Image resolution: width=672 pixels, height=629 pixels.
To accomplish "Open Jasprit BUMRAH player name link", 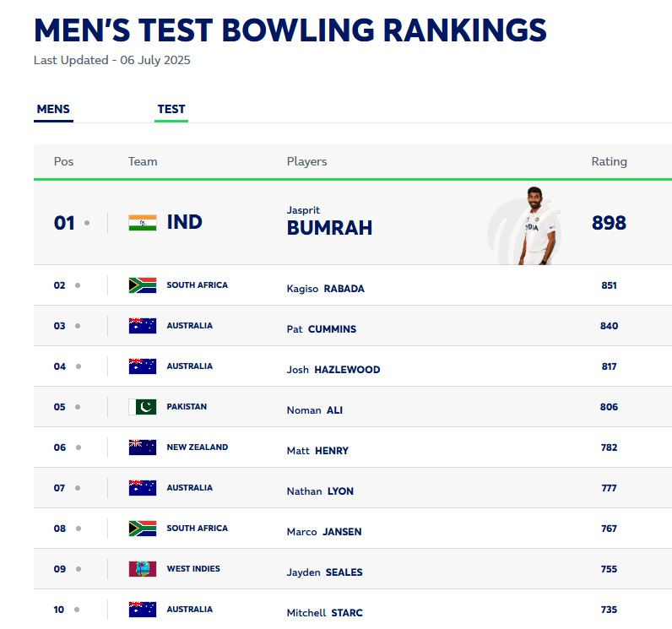I will [x=329, y=221].
